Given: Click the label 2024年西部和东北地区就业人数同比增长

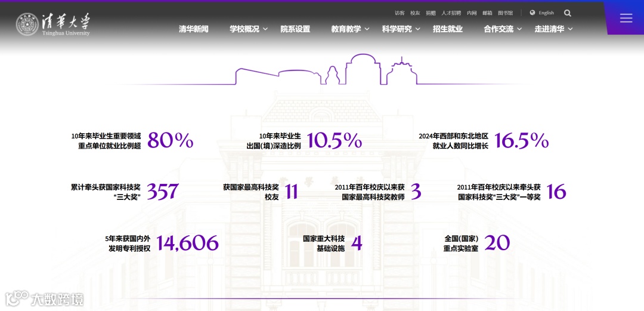Looking at the screenshot, I should tap(453, 141).
